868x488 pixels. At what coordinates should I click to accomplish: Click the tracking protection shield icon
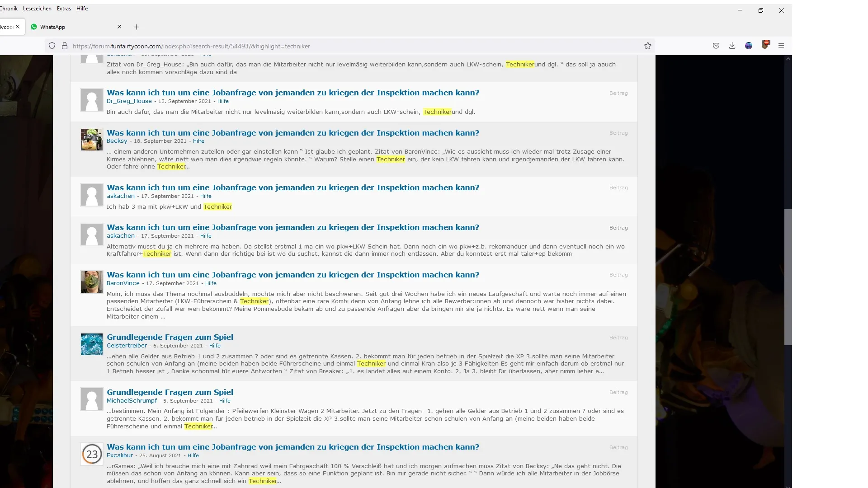(x=52, y=46)
